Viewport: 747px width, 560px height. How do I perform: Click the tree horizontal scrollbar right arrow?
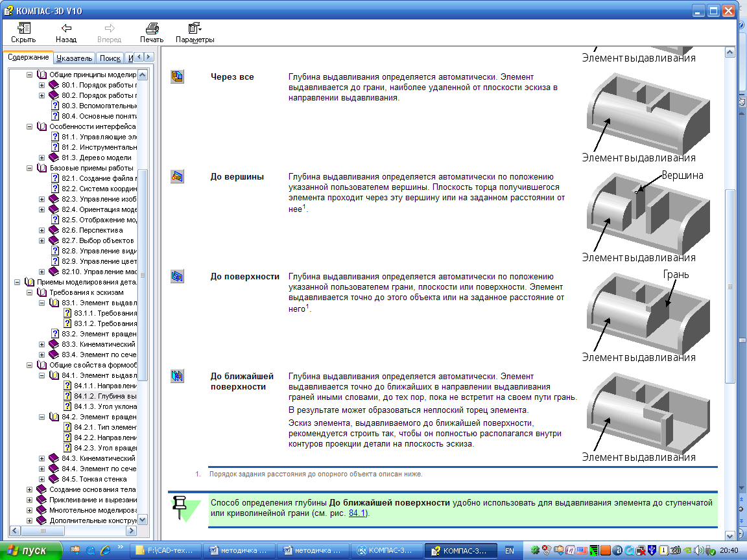(132, 530)
